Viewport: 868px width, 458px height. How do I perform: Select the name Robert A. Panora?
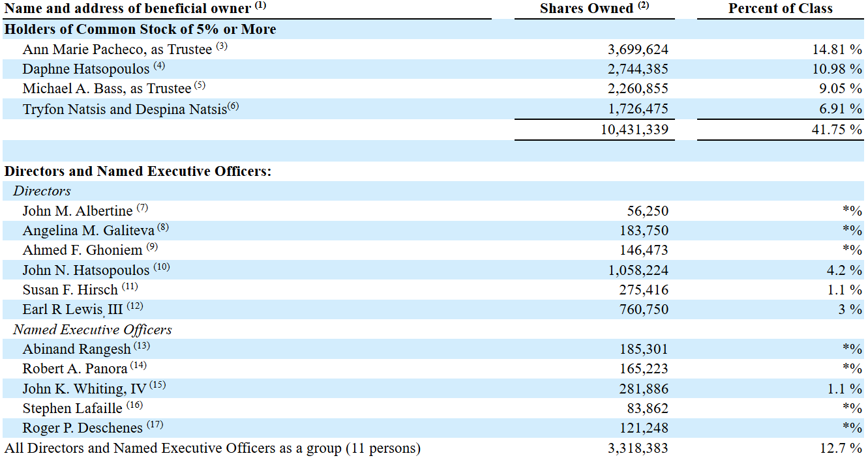pos(75,369)
